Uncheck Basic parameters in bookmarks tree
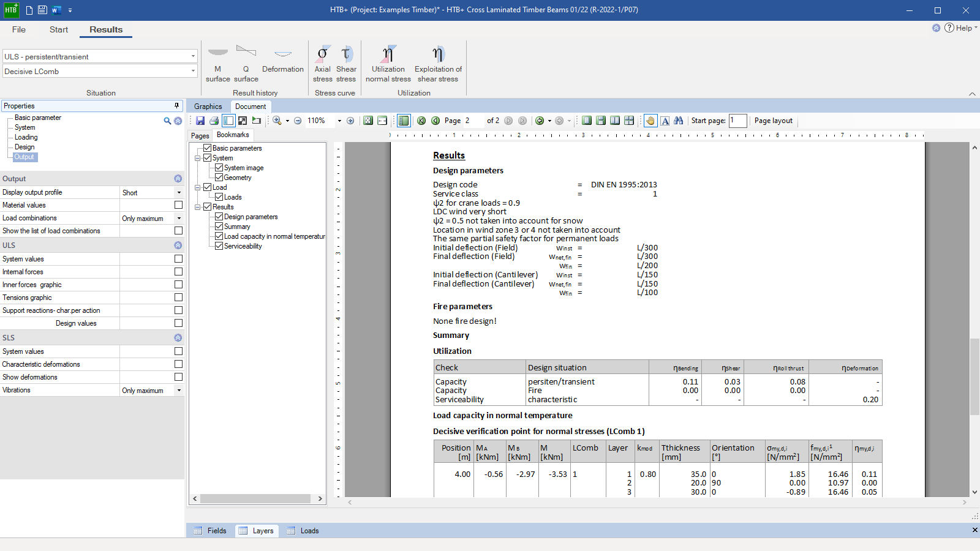The height and width of the screenshot is (551, 980). (x=208, y=148)
